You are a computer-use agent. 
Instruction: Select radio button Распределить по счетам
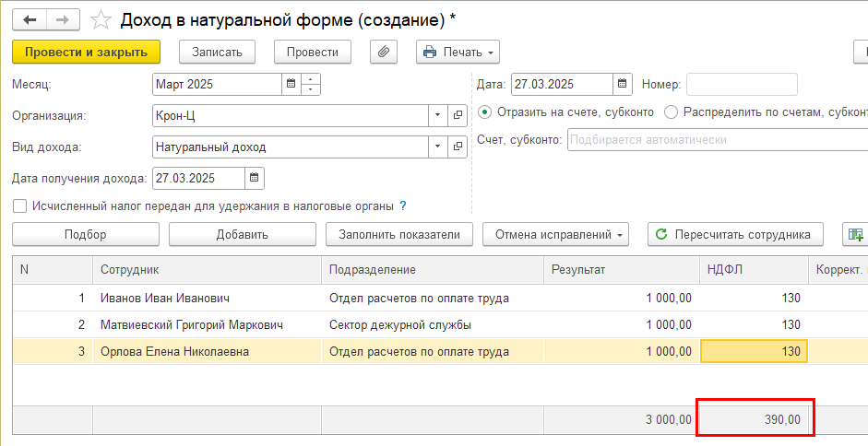pos(671,112)
